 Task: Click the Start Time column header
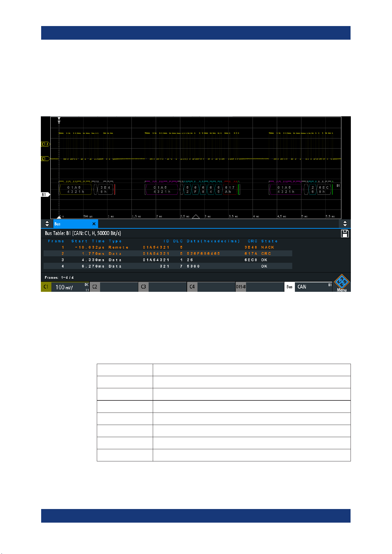point(88,241)
